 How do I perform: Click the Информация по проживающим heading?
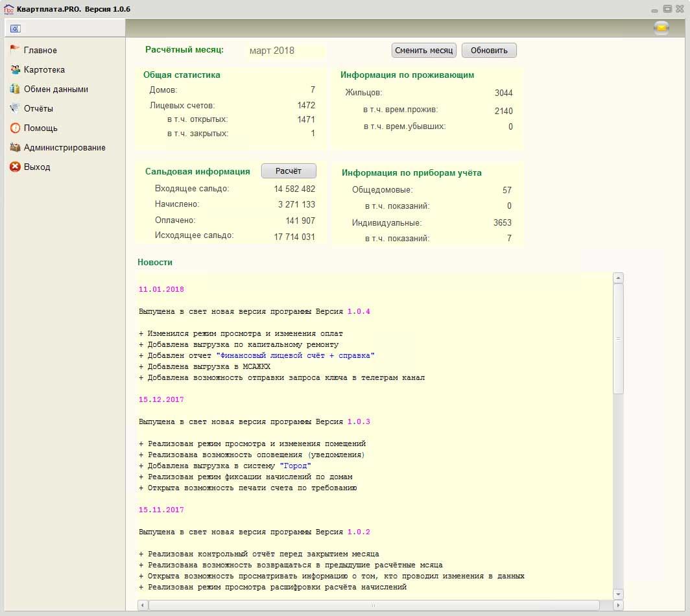click(x=407, y=75)
